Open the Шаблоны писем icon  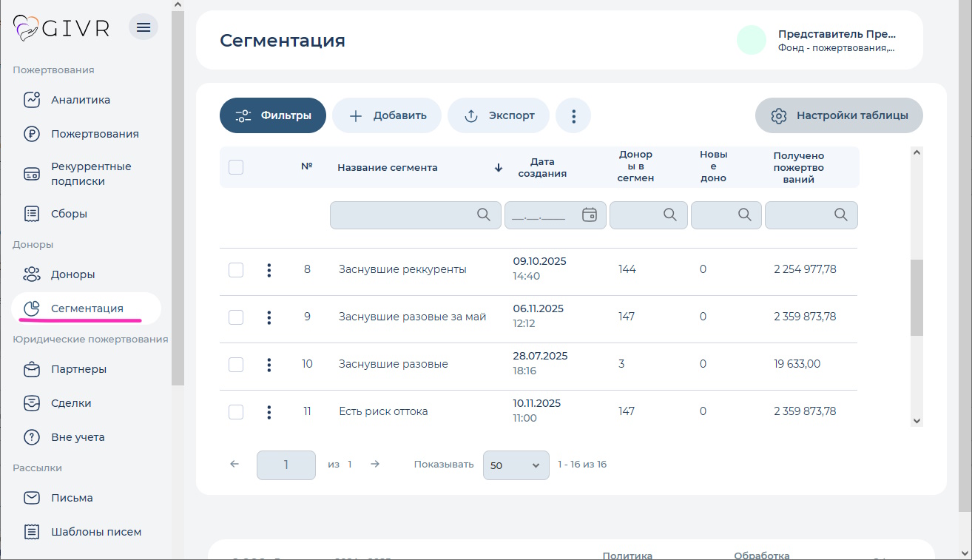coord(30,531)
